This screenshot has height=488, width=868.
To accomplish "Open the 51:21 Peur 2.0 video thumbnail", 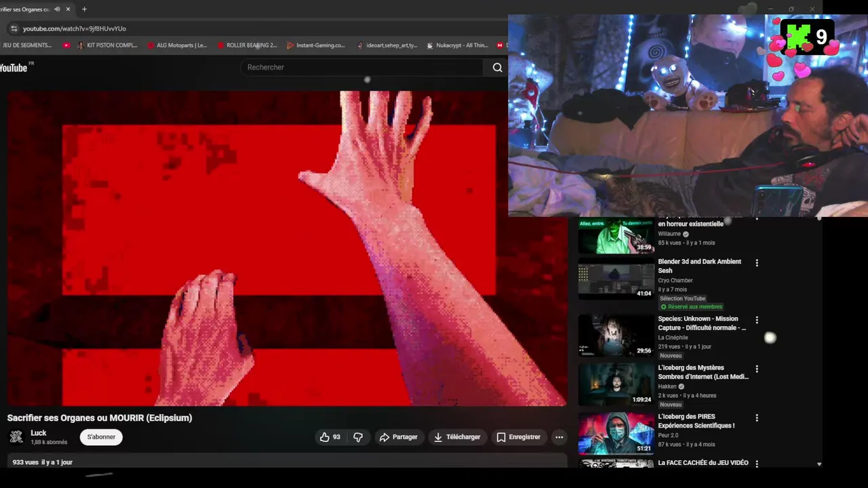I will [x=616, y=433].
